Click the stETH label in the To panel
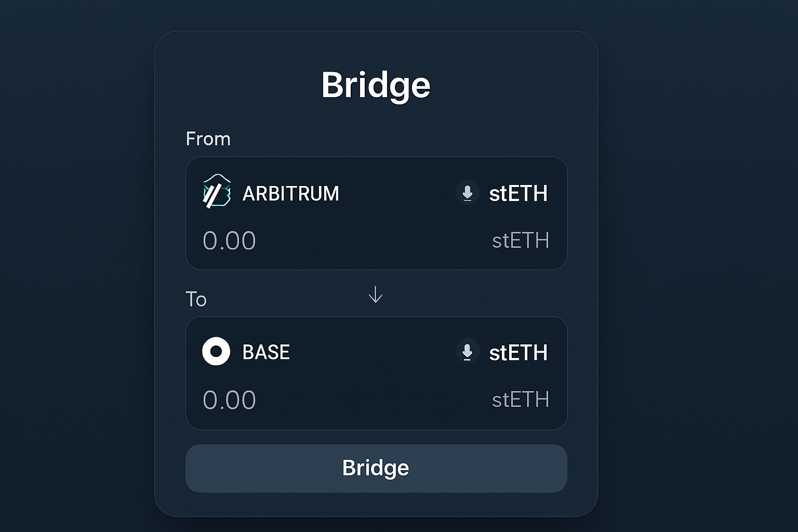This screenshot has height=532, width=798. (521, 399)
